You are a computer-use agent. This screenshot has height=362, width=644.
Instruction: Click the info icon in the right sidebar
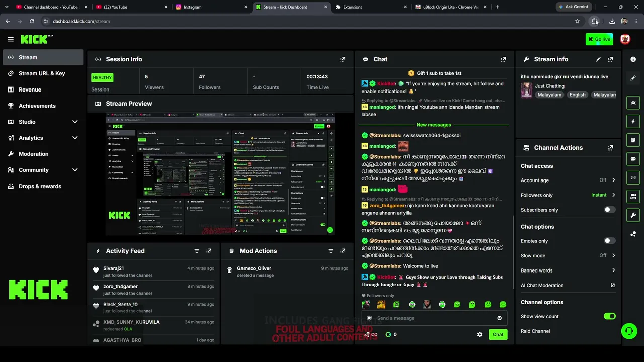point(633,59)
